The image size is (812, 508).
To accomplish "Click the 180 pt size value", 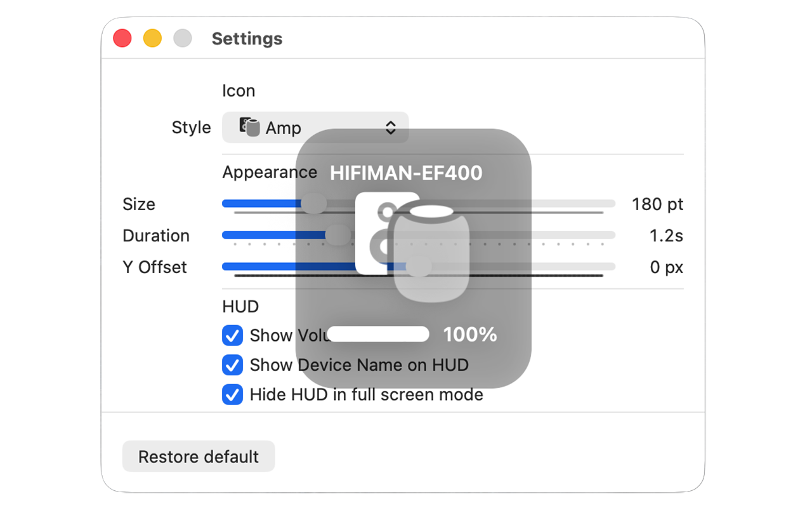I will [657, 204].
